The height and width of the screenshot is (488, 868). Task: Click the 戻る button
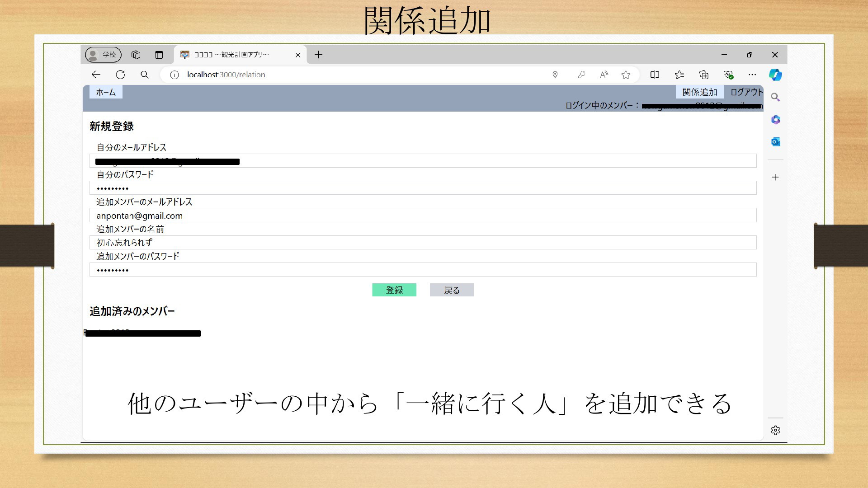pyautogui.click(x=452, y=290)
